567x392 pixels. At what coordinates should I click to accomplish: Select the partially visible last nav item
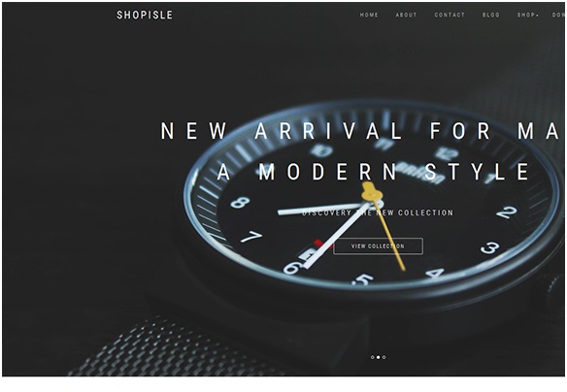coord(558,15)
